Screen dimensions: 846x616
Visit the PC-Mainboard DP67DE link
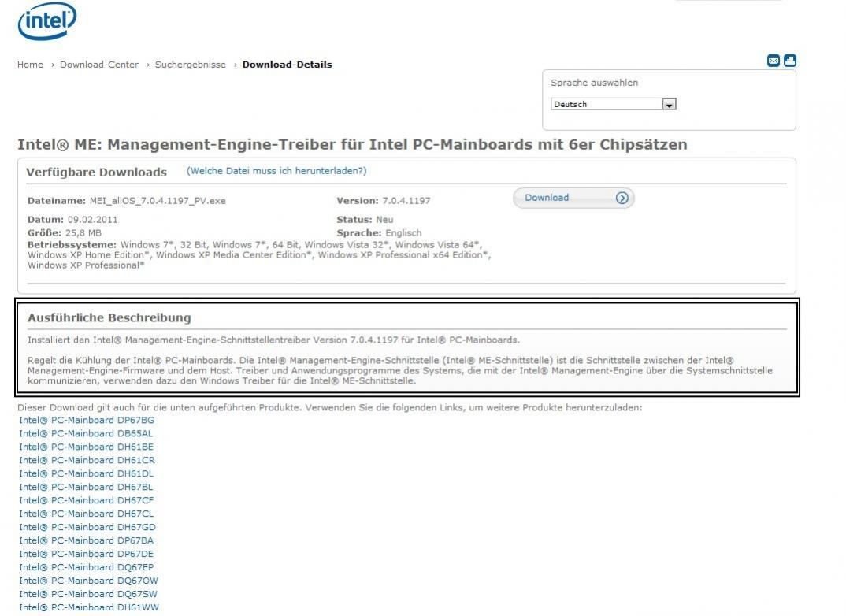87,554
